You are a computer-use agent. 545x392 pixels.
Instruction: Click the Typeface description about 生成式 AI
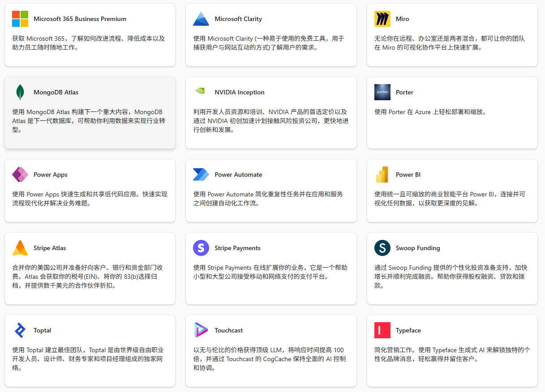tap(452, 354)
